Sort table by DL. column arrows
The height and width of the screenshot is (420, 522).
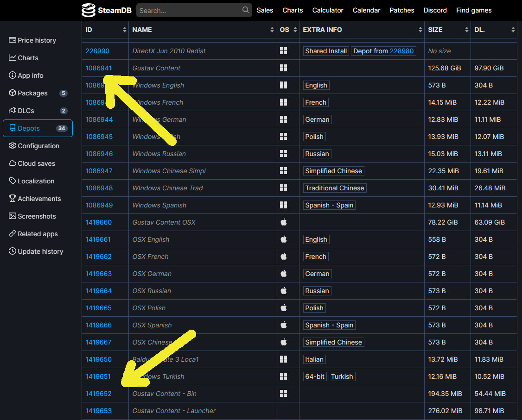[x=513, y=30]
